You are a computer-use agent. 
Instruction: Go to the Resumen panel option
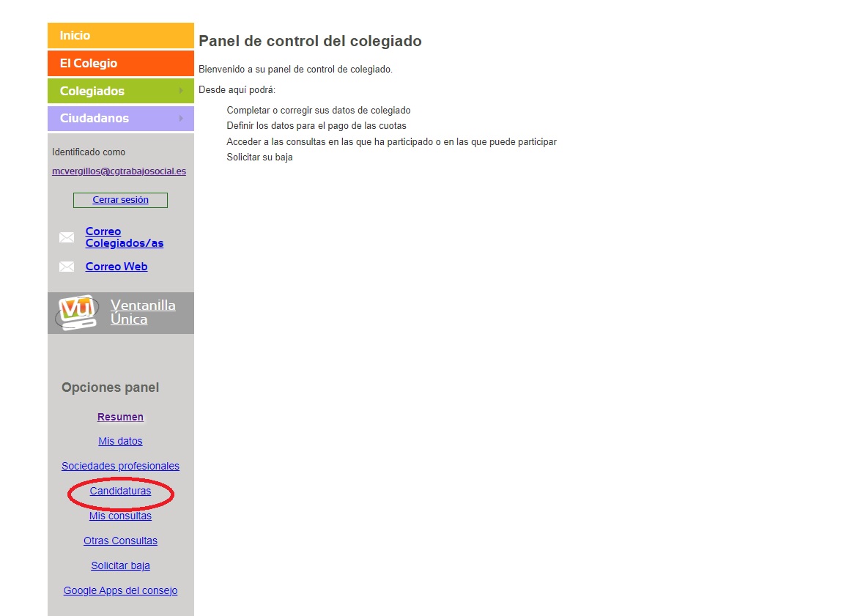pos(120,417)
